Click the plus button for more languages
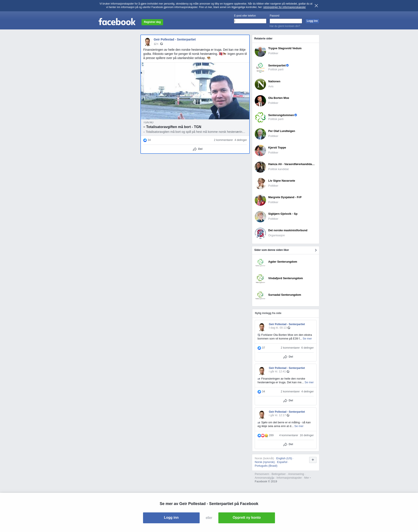The height and width of the screenshot is (532, 418). point(313,460)
